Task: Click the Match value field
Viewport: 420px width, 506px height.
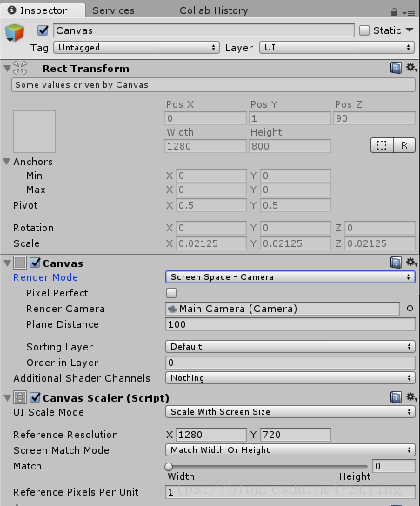Action: [x=394, y=466]
